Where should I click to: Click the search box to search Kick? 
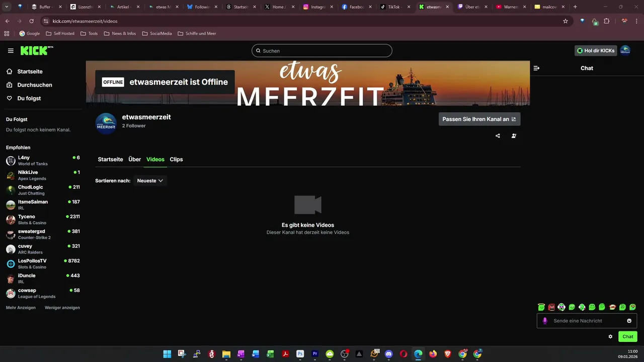tap(321, 51)
